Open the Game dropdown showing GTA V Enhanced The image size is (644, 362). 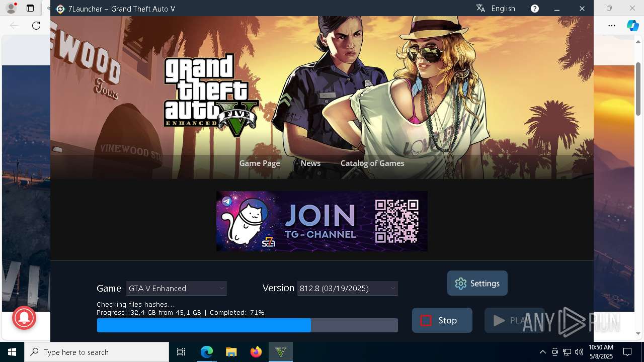(x=177, y=288)
